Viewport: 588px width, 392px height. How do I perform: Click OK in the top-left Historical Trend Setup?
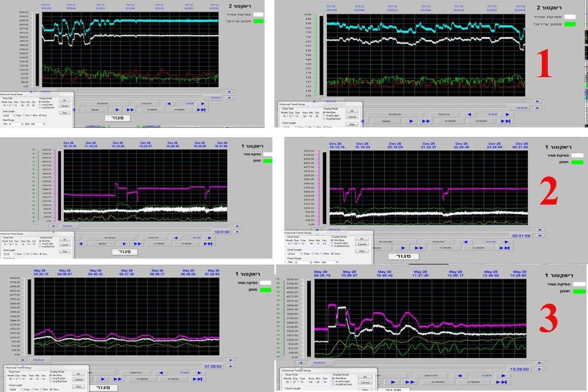[x=64, y=100]
